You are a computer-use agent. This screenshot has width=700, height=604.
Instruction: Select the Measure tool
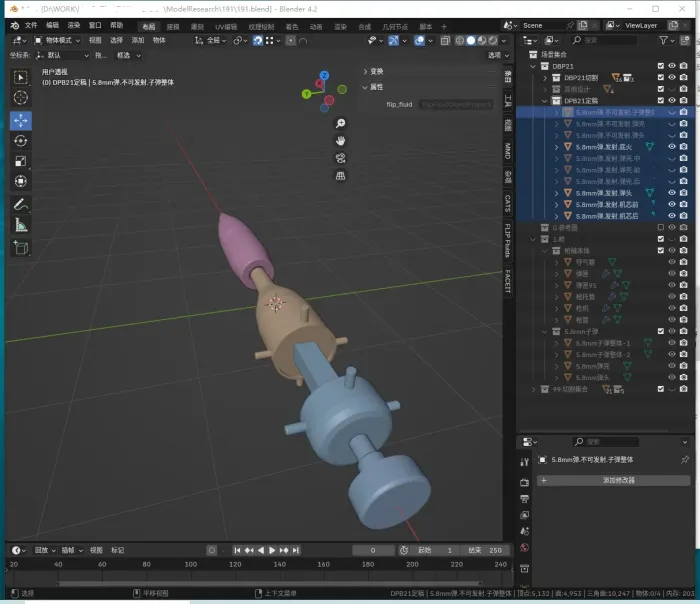tap(21, 225)
